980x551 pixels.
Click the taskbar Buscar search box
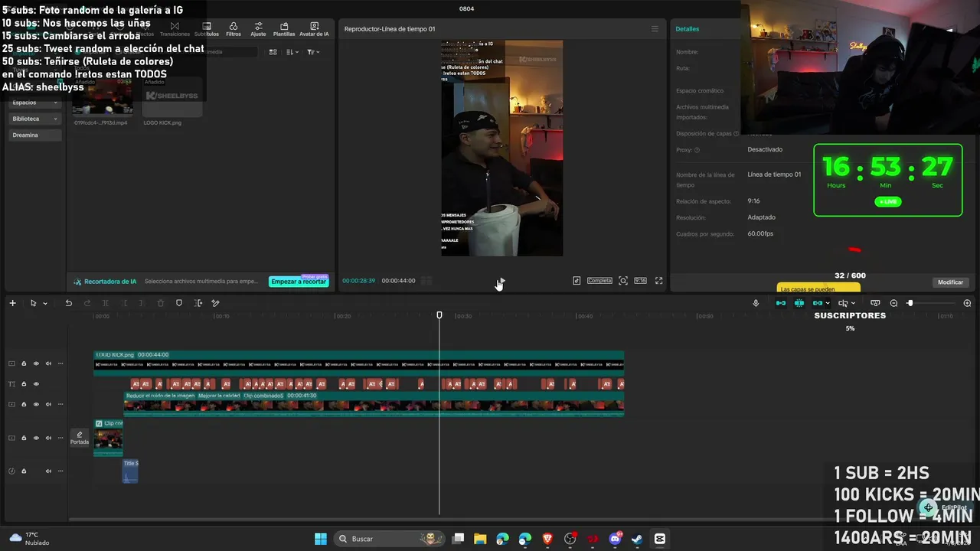tap(391, 539)
